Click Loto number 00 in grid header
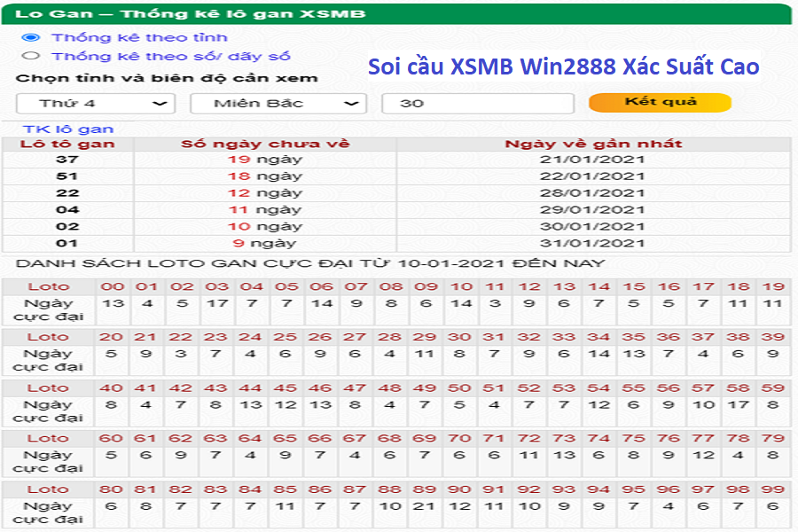The height and width of the screenshot is (532, 798). click(x=113, y=286)
